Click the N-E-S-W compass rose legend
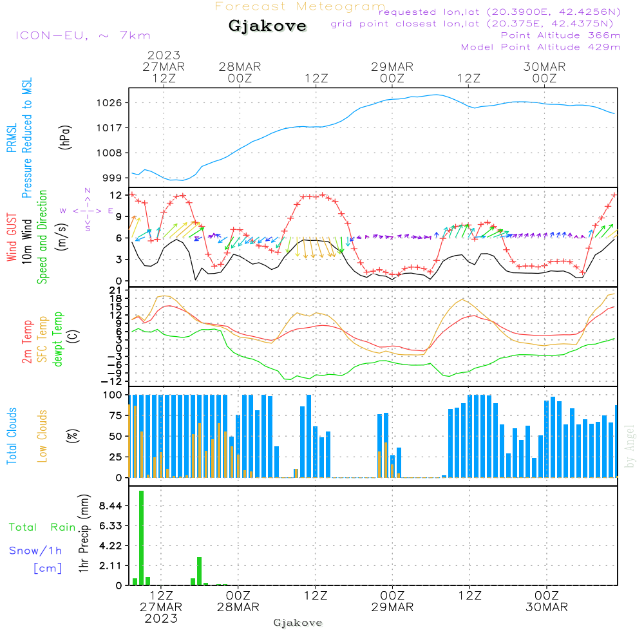The height and width of the screenshot is (644, 644). coord(87,211)
